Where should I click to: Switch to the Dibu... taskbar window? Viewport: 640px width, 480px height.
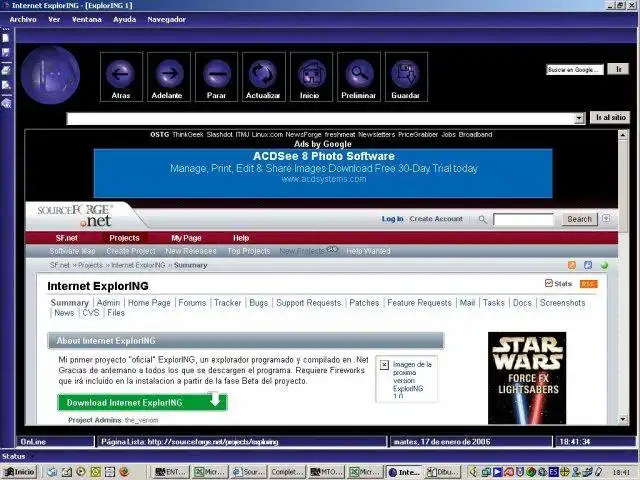[x=443, y=472]
